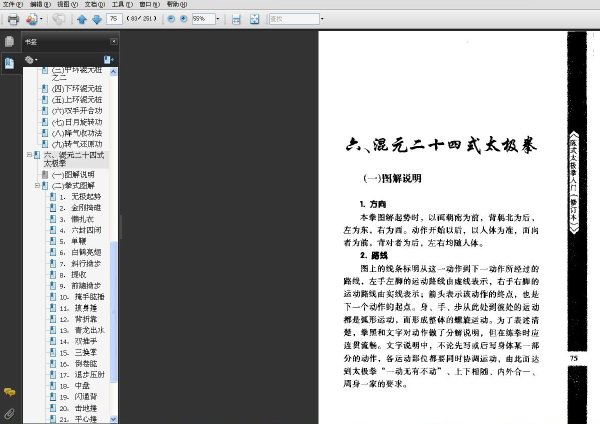This screenshot has height=424, width=600.
Task: Click bookmark icon of 13. 青龙出水
Action: 53,330
